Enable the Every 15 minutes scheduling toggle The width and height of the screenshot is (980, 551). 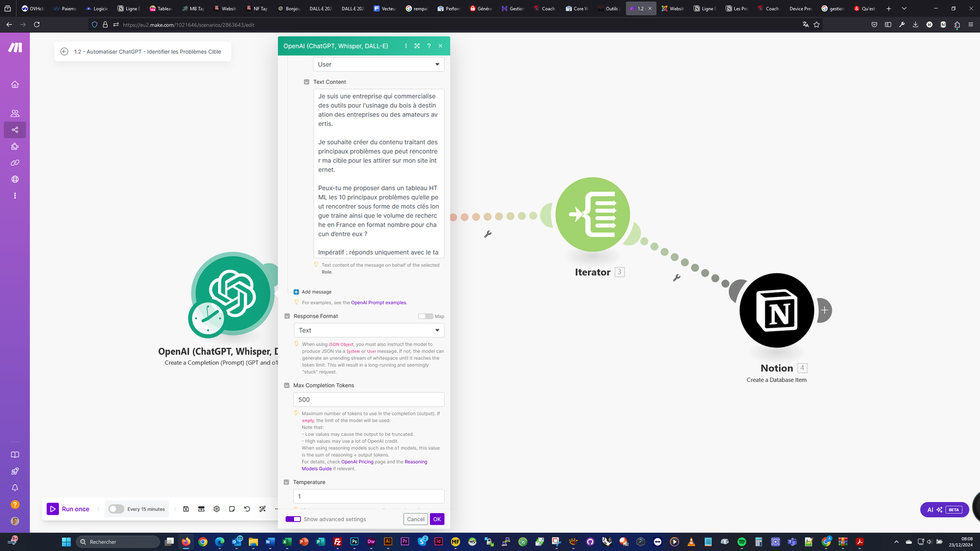click(116, 509)
